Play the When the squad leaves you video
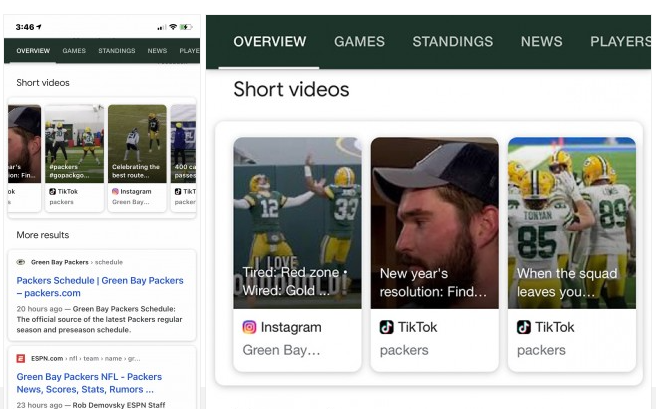Image resolution: width=656 pixels, height=409 pixels. pyautogui.click(x=571, y=222)
